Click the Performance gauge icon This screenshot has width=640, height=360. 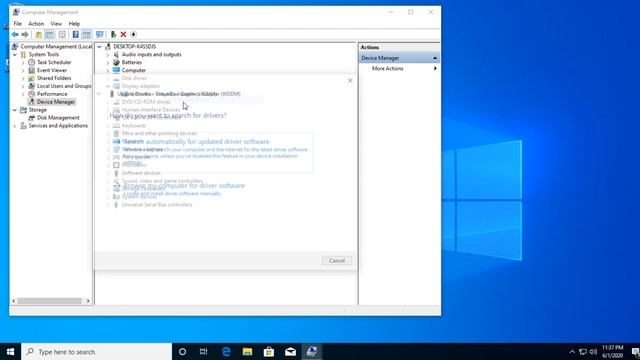tap(31, 94)
